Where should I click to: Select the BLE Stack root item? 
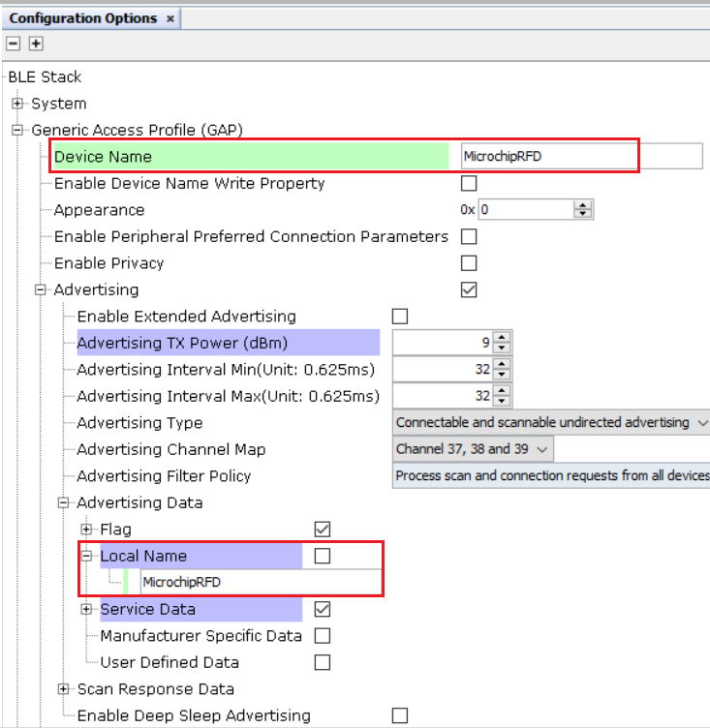pyautogui.click(x=46, y=77)
